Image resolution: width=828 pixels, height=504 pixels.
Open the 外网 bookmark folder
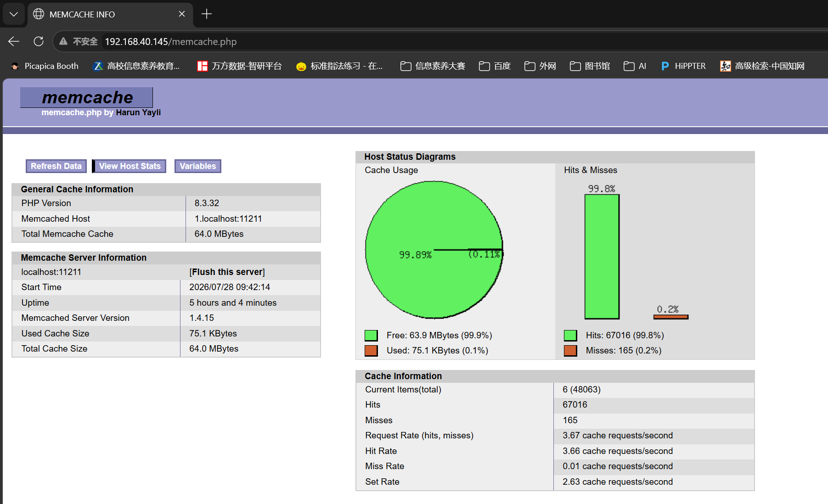[540, 66]
